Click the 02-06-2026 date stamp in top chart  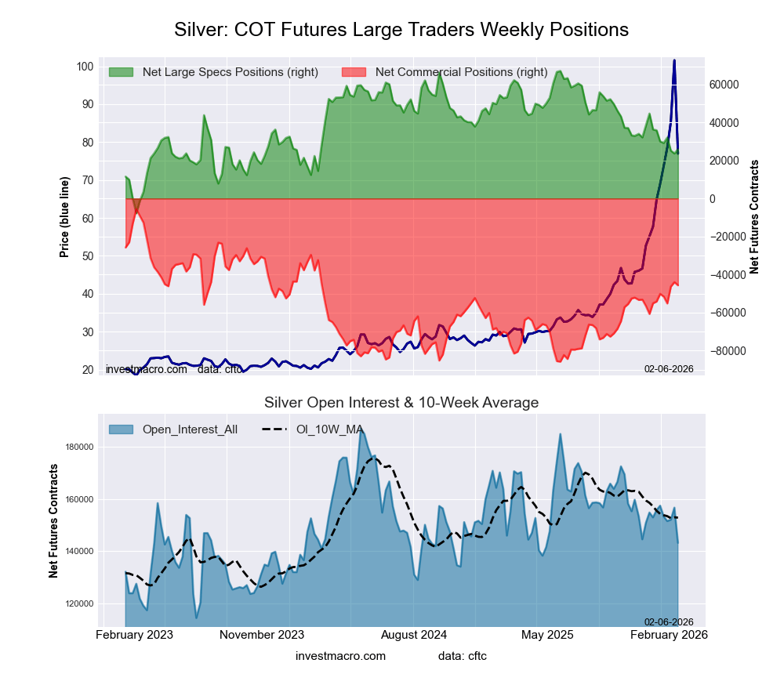click(x=669, y=368)
